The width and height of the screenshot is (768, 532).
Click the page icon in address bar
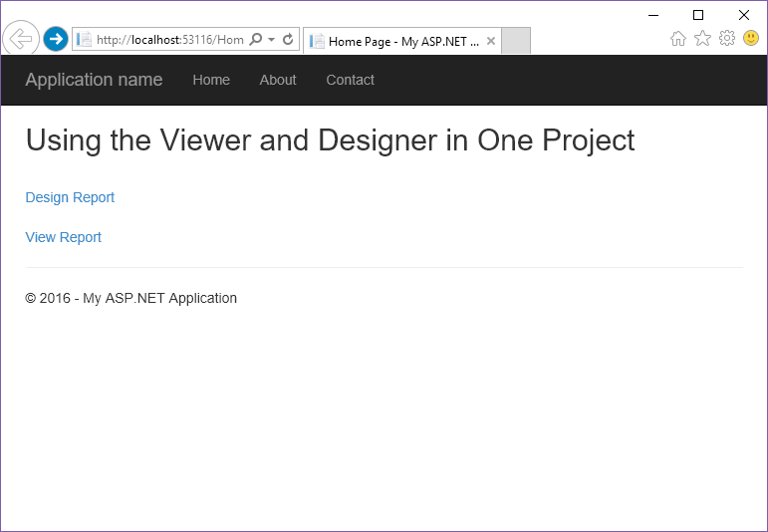[x=85, y=39]
